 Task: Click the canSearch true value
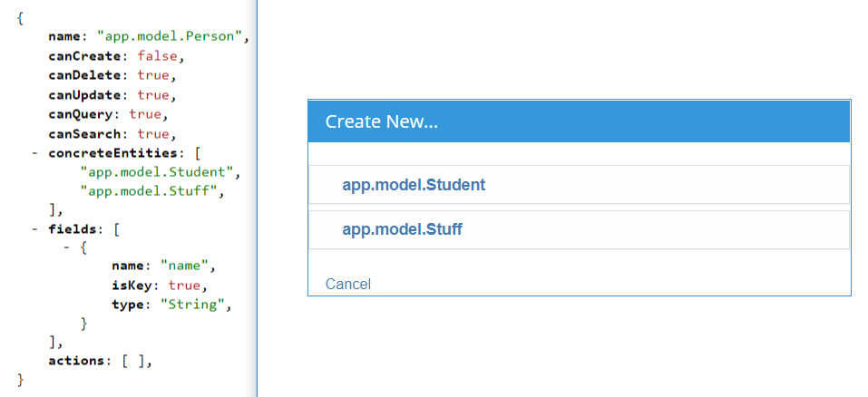(153, 134)
